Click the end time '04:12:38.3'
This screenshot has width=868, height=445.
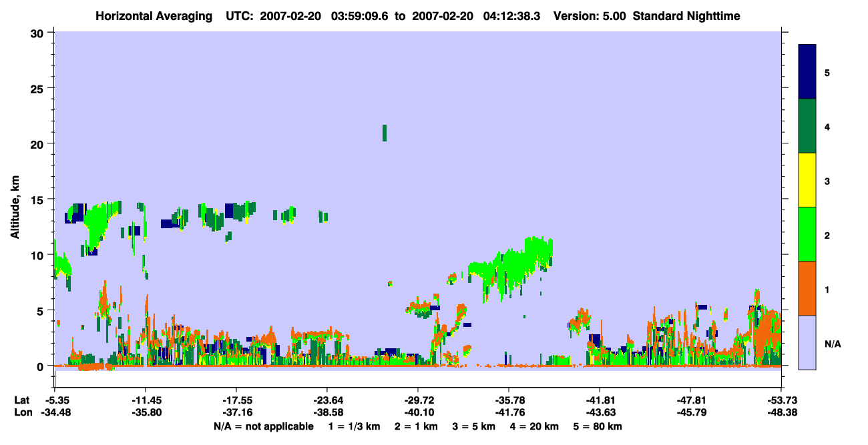[511, 16]
